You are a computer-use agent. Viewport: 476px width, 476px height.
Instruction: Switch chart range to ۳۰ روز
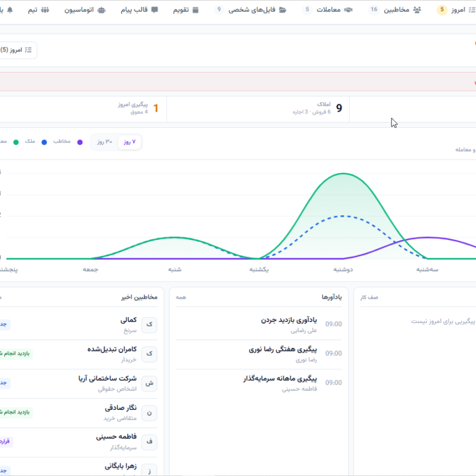point(105,142)
